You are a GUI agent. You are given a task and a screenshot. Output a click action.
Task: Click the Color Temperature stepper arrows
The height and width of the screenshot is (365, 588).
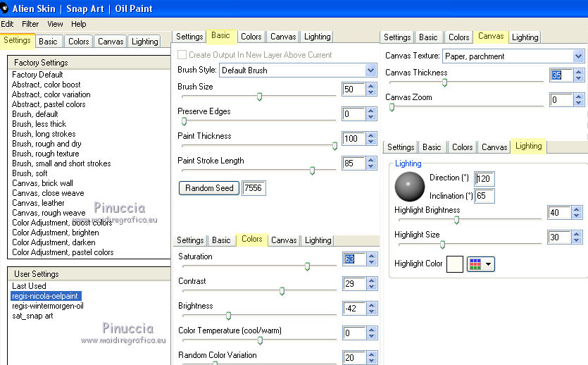pyautogui.click(x=372, y=333)
